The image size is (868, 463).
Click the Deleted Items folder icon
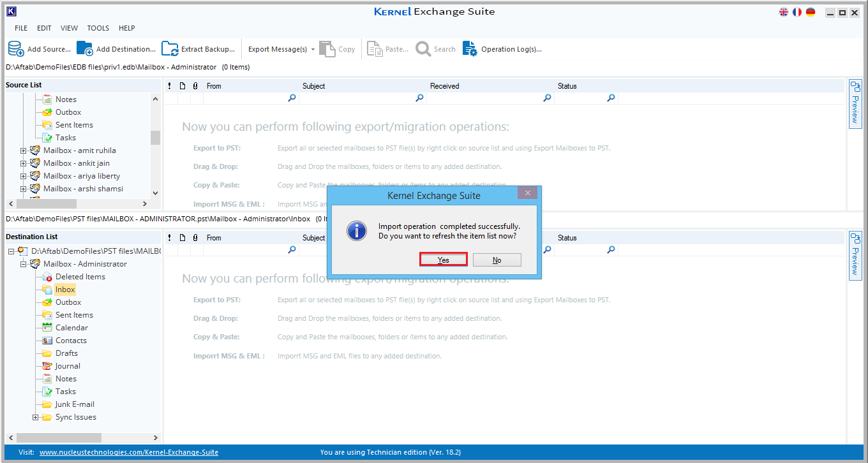pyautogui.click(x=47, y=276)
